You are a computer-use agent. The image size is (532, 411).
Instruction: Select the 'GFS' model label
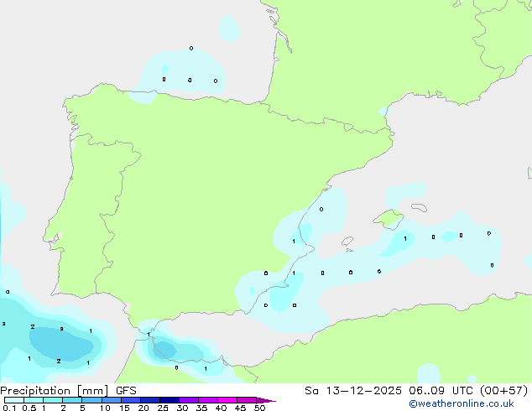(x=126, y=391)
